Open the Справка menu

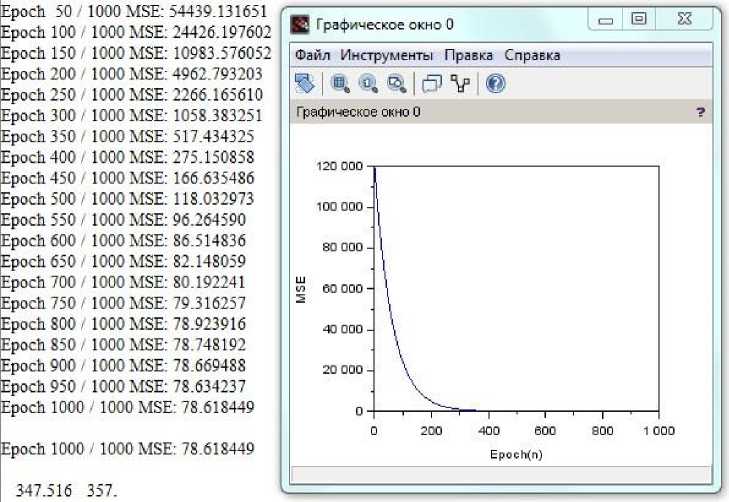pyautogui.click(x=532, y=55)
